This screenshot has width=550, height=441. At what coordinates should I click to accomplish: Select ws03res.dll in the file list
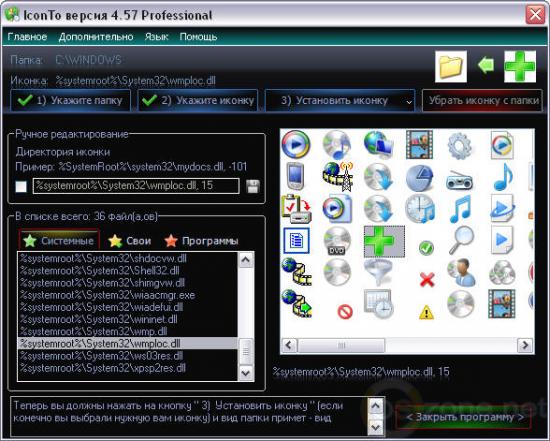click(128, 356)
